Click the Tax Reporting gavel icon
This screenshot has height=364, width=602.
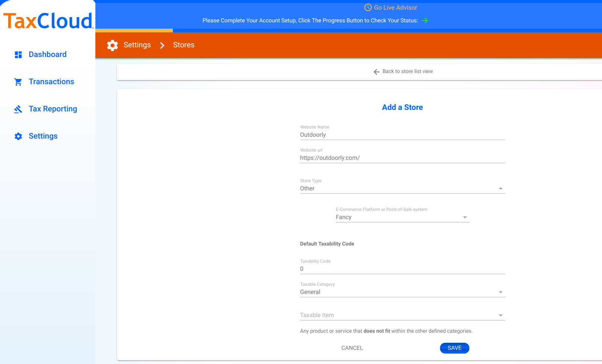18,109
